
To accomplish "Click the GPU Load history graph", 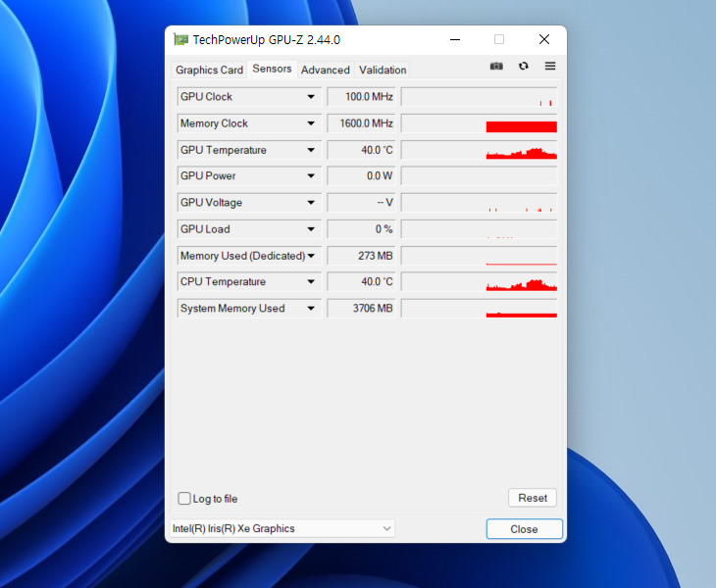I will 479,229.
